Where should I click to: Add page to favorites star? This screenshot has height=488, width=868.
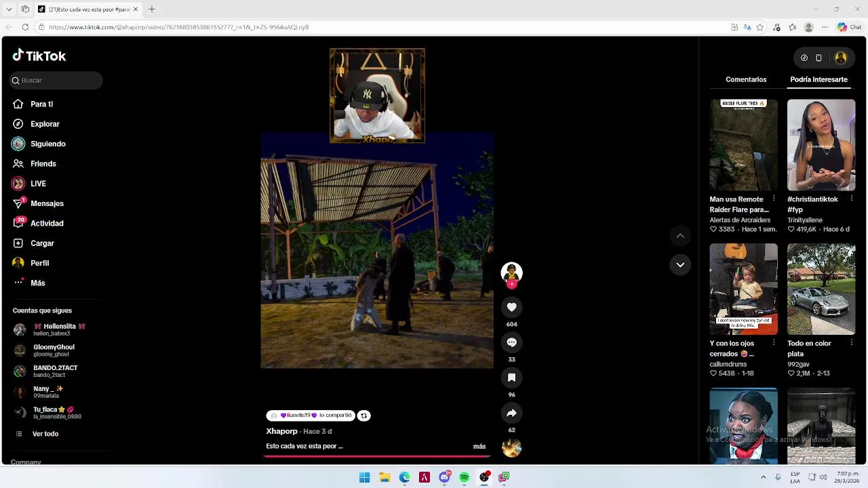760,27
